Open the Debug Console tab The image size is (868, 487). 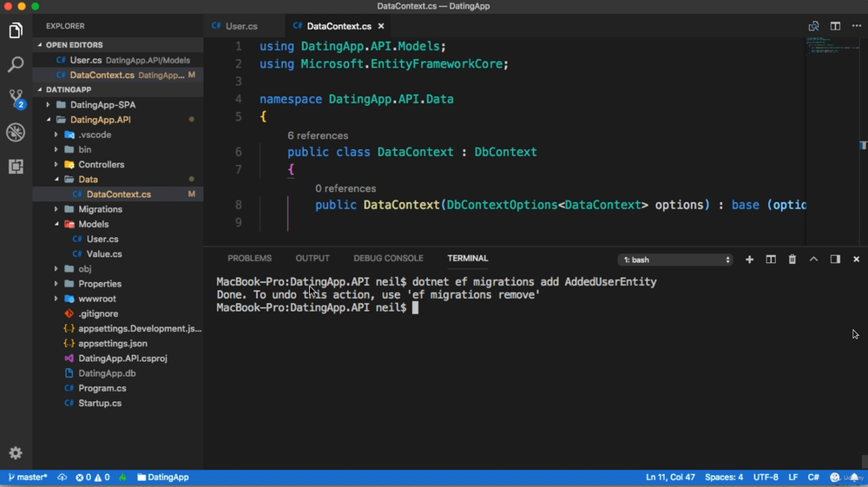388,259
